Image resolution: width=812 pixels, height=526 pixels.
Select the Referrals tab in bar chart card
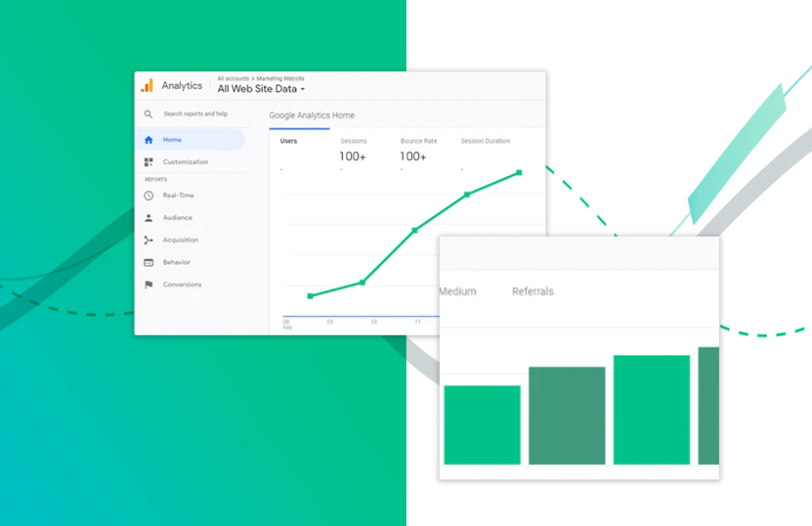point(533,292)
